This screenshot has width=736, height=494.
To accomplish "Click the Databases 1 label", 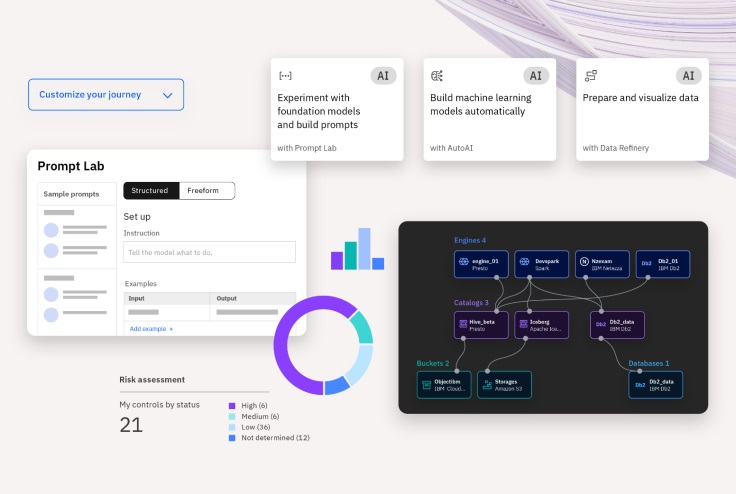I will click(649, 363).
